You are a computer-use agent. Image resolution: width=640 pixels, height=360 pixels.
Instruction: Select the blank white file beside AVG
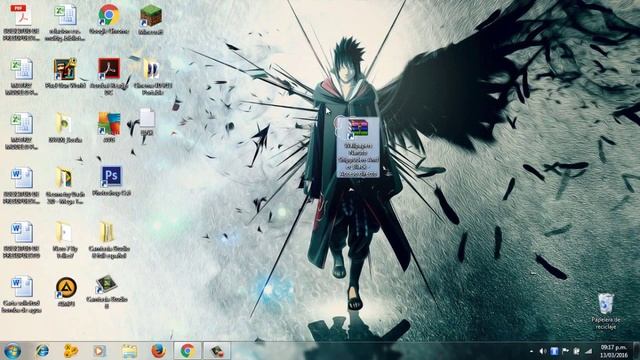click(x=147, y=122)
